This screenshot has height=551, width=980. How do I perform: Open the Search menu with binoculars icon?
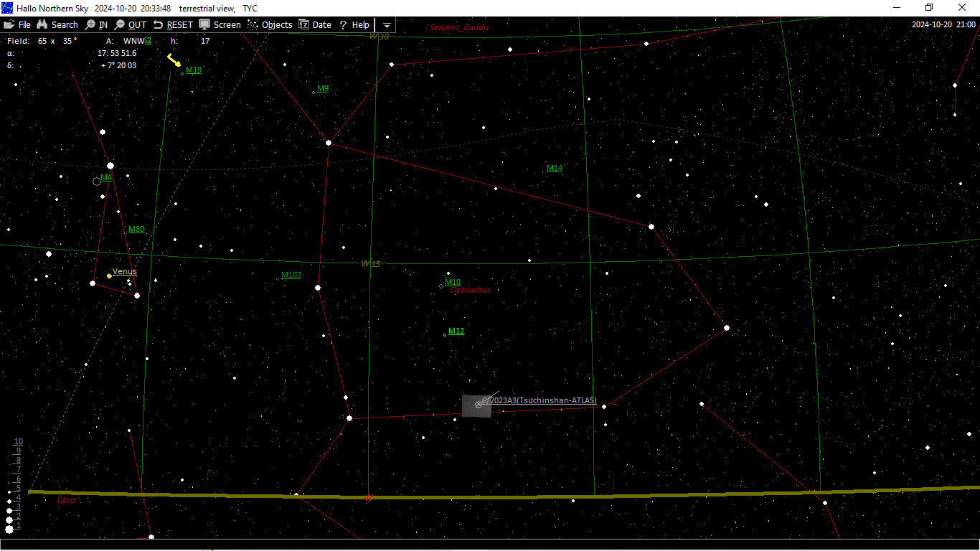tap(57, 24)
